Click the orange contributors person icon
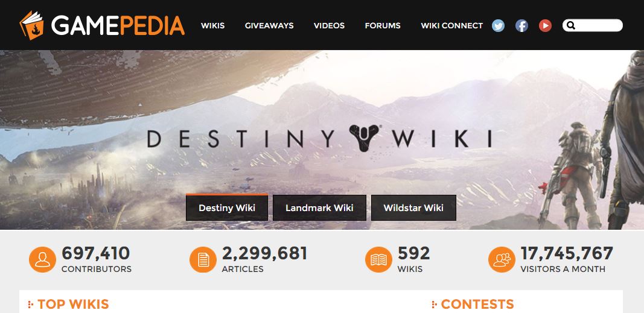The width and height of the screenshot is (644, 313). [42, 259]
